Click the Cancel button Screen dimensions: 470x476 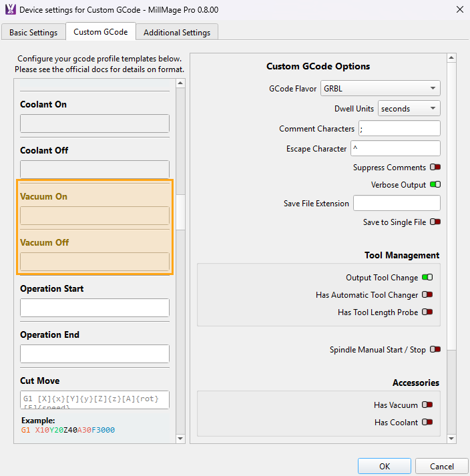(x=441, y=466)
